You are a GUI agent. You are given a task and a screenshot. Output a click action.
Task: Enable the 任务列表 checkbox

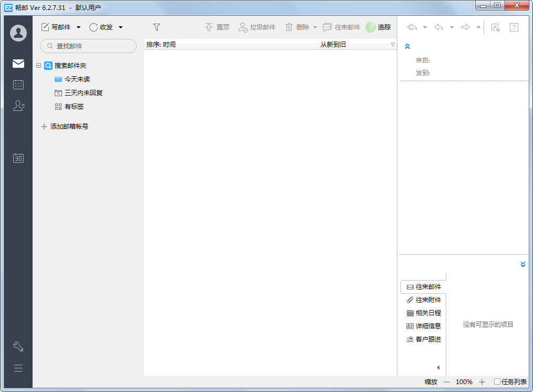tap(497, 382)
